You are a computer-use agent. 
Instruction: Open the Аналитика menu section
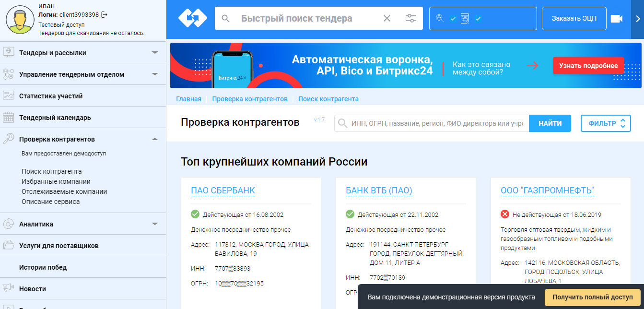tap(36, 224)
